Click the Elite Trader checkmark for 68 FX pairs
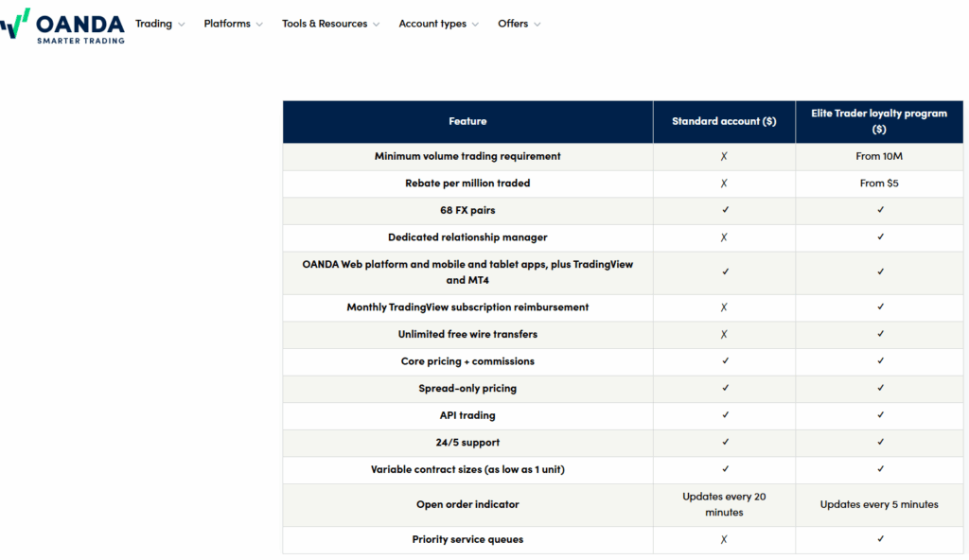This screenshot has height=560, width=969. [x=881, y=210]
